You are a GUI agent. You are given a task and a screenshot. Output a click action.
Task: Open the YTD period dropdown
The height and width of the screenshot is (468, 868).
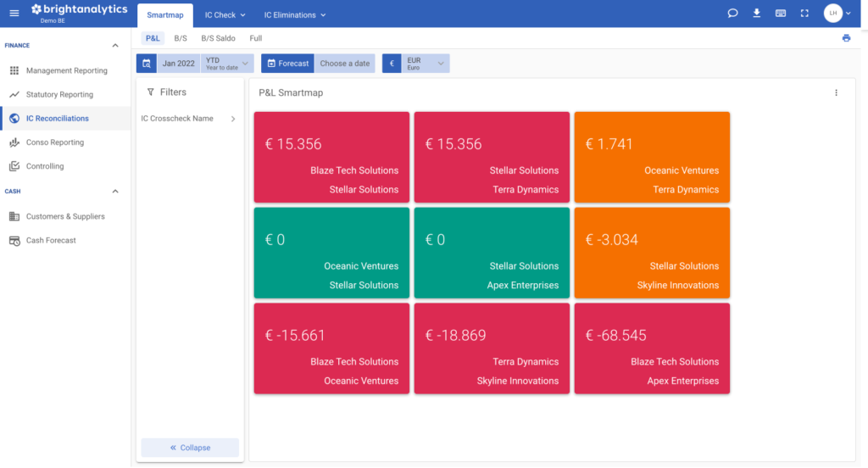pyautogui.click(x=227, y=64)
